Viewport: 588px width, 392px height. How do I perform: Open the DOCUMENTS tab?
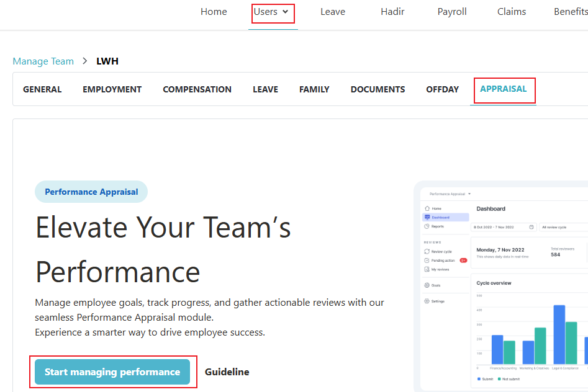tap(378, 89)
